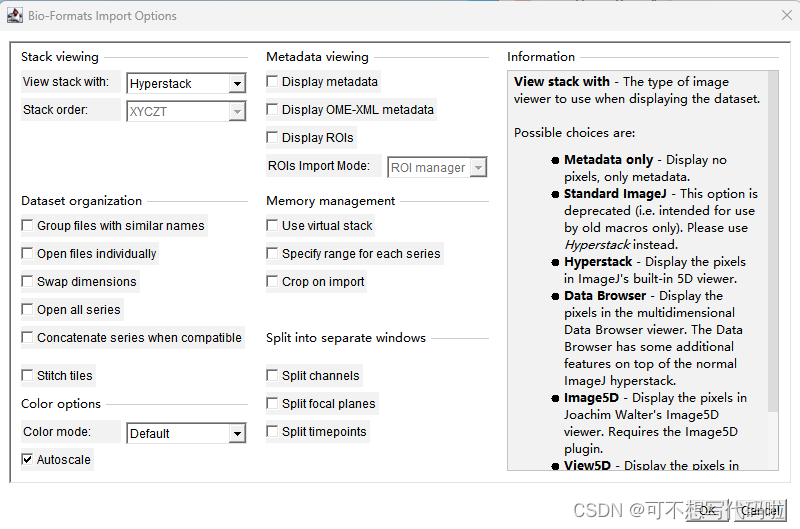Tick Split timepoints checkbox
This screenshot has width=800, height=529.
tap(272, 431)
